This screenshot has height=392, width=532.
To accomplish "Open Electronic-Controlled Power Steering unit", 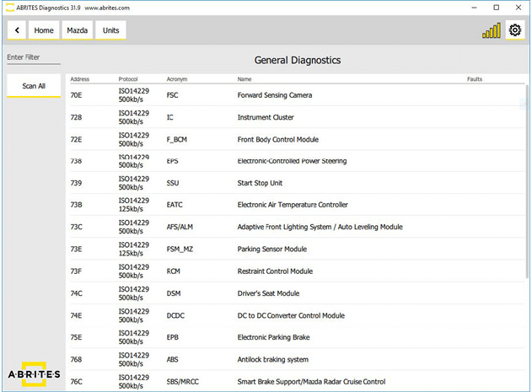I will click(x=292, y=161).
